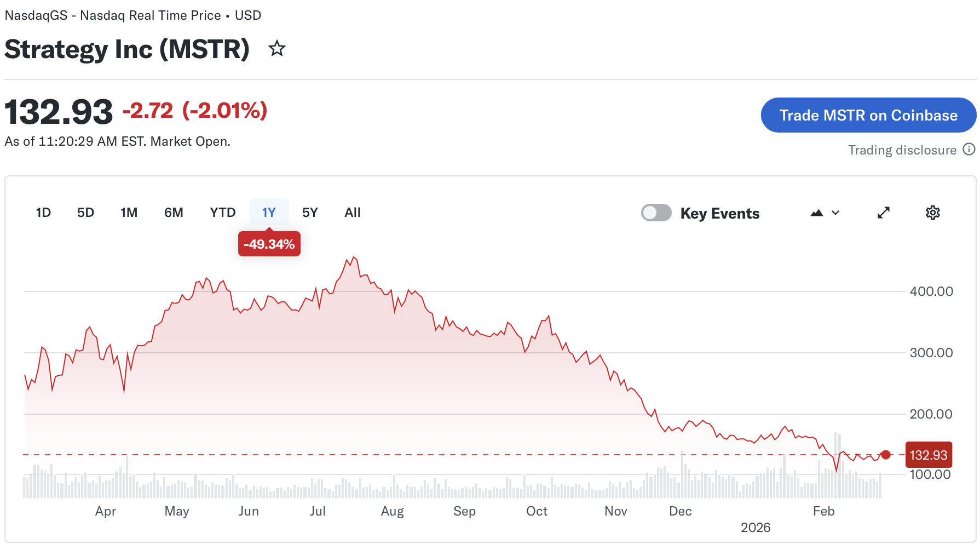Click the red current price marker dot
This screenshot has height=544, width=980.
pos(885,455)
